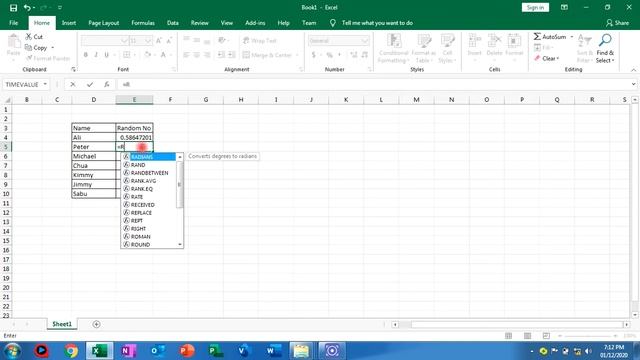Switch to the Data tab
This screenshot has height=360, width=640.
173,23
